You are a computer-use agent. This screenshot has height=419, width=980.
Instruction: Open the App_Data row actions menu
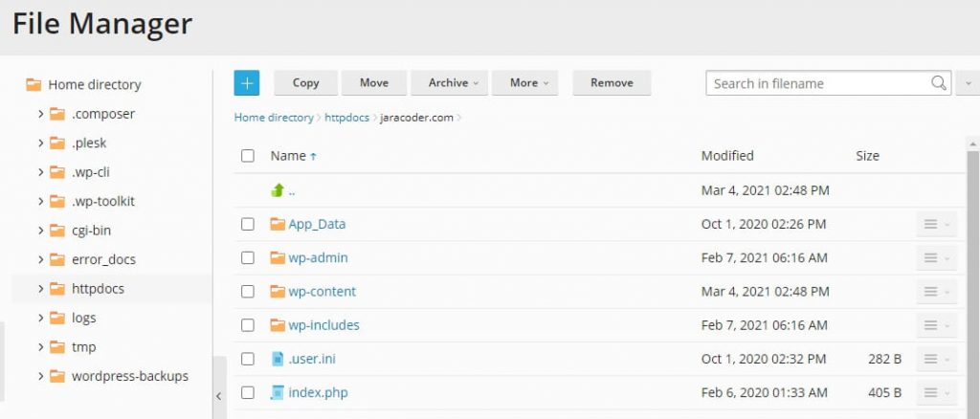tap(936, 224)
